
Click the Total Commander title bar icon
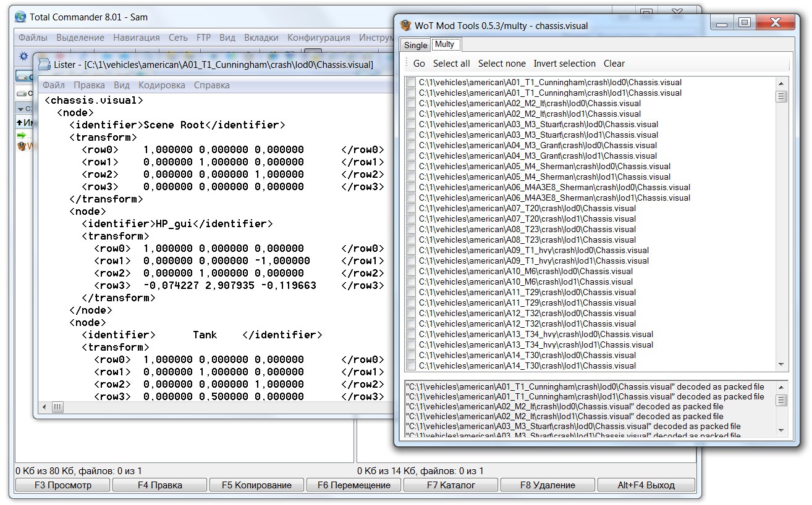point(20,17)
